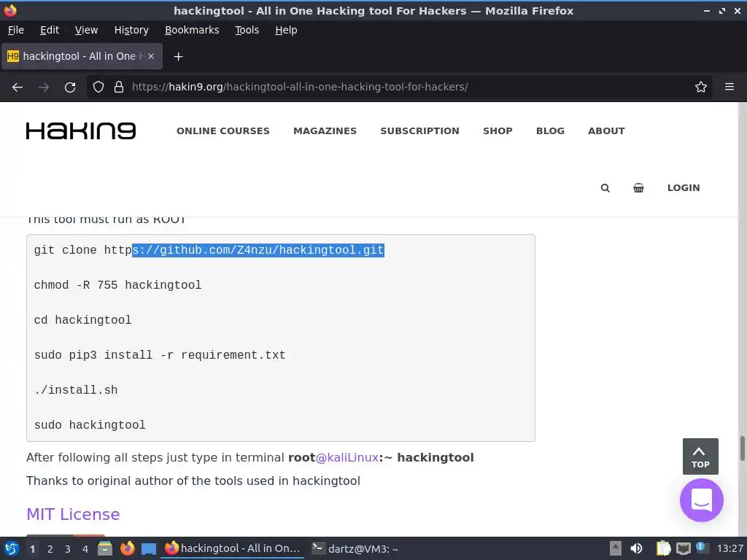
Task: Click the pip3 install requirement line
Action: click(160, 355)
